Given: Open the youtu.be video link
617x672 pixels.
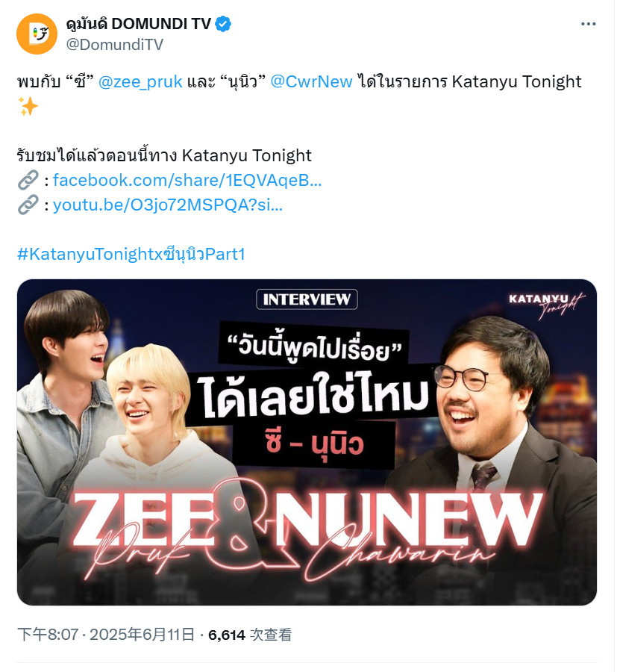Looking at the screenshot, I should (168, 205).
